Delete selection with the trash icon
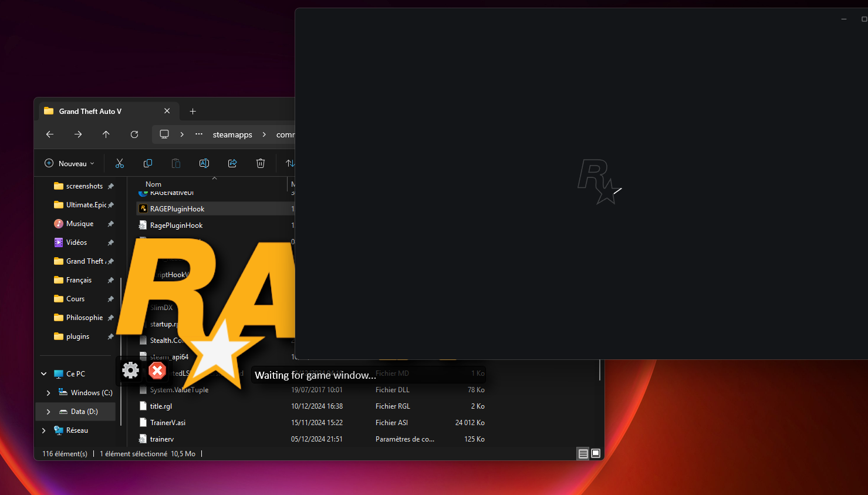The image size is (868, 495). click(261, 163)
